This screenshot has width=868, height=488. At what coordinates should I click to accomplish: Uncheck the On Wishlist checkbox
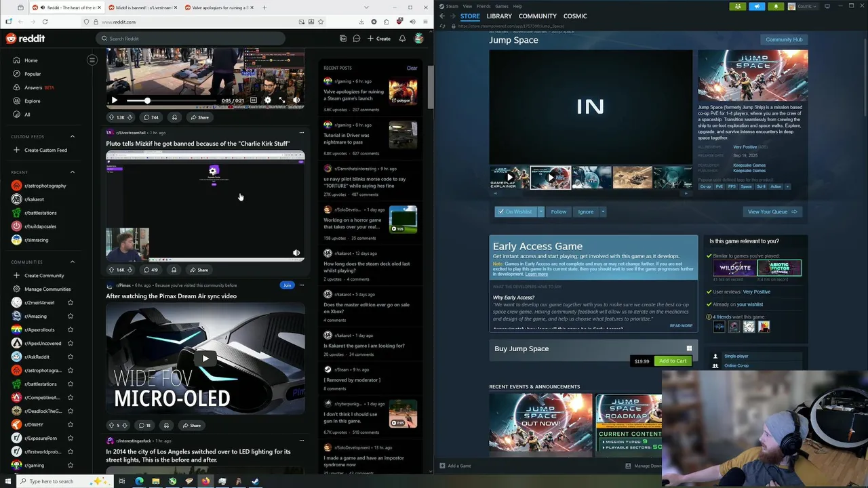tap(501, 211)
